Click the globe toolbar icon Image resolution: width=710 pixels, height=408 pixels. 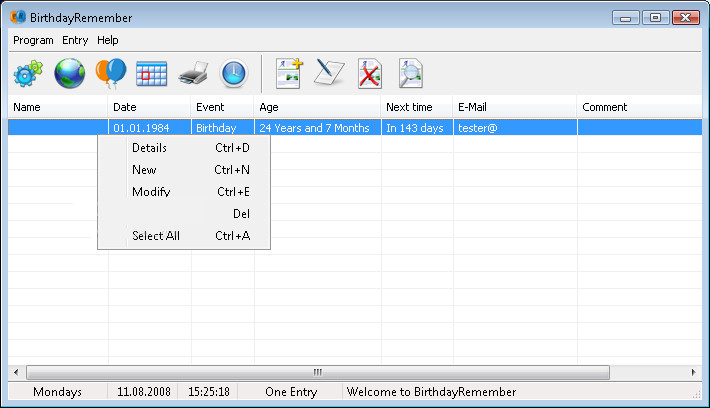(x=69, y=73)
